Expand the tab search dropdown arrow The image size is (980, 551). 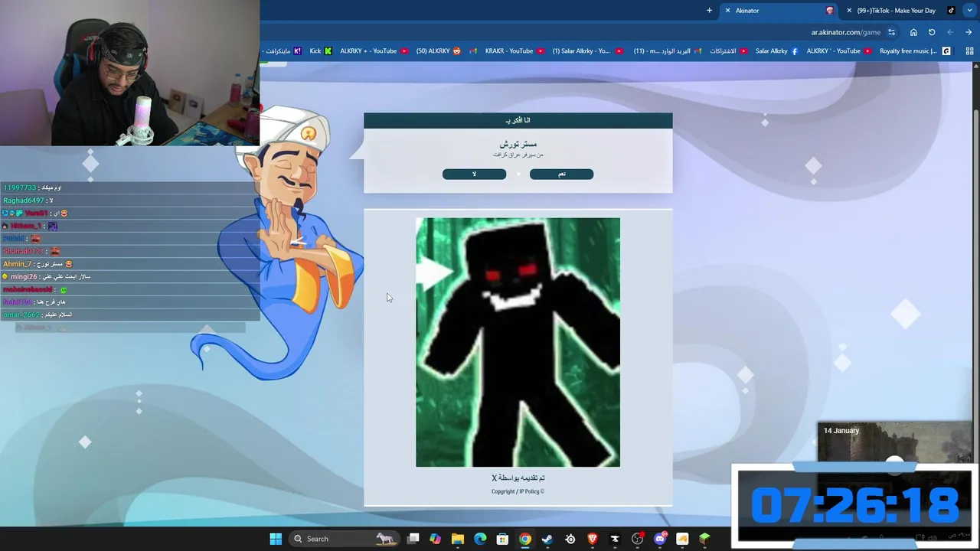(x=970, y=11)
